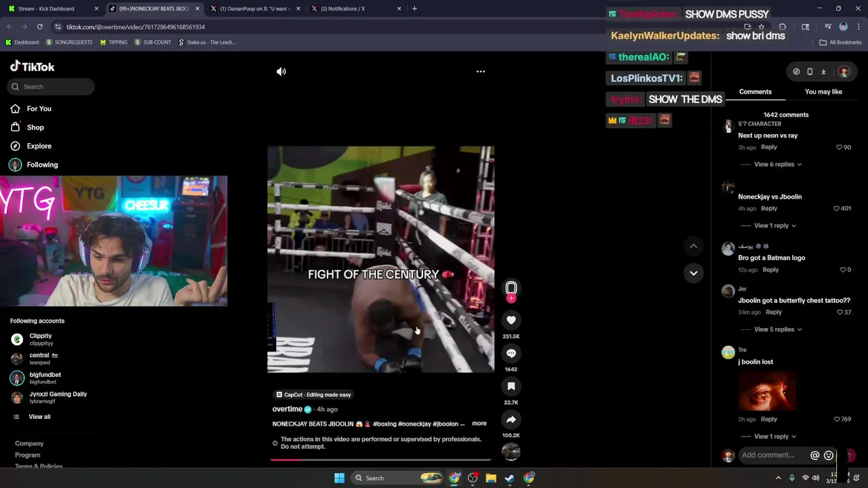Click the CapCut Editing made easy tag
This screenshot has height=488, width=868.
pyautogui.click(x=313, y=394)
